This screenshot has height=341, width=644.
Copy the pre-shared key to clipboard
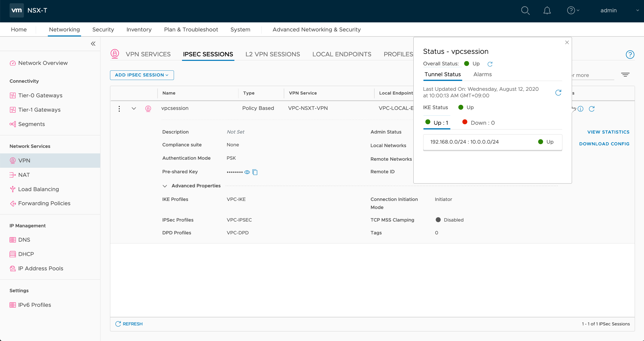[x=255, y=172]
